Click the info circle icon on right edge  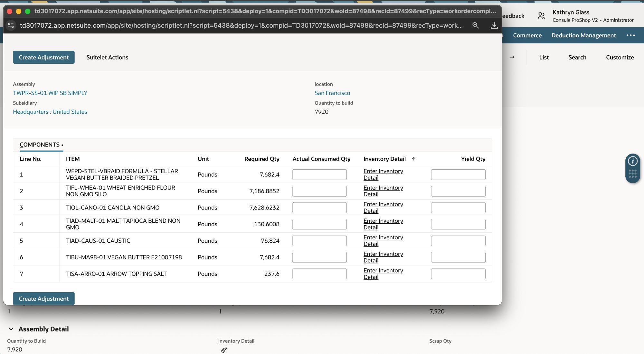(x=632, y=161)
